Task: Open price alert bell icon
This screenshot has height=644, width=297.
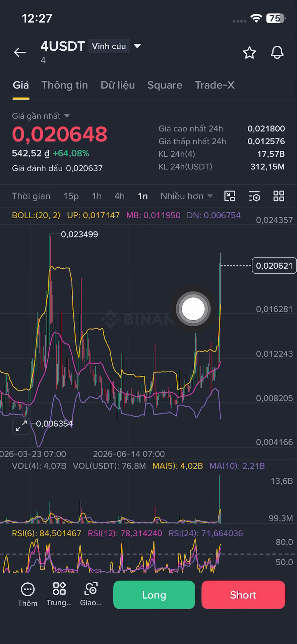Action: point(277,53)
